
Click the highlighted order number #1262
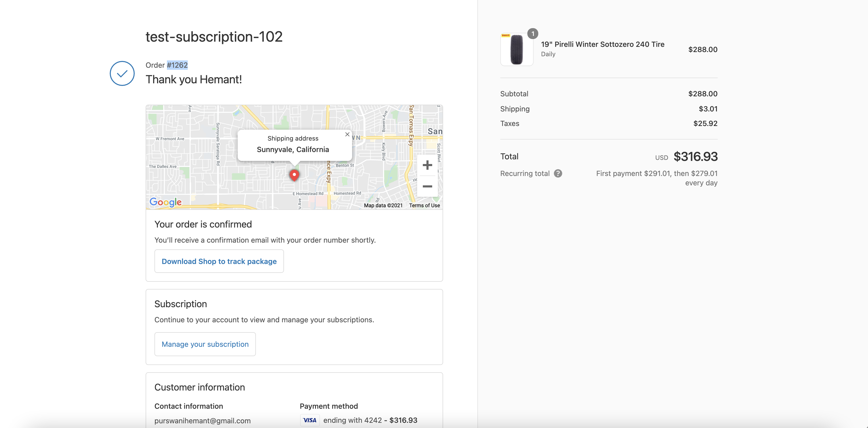(177, 65)
